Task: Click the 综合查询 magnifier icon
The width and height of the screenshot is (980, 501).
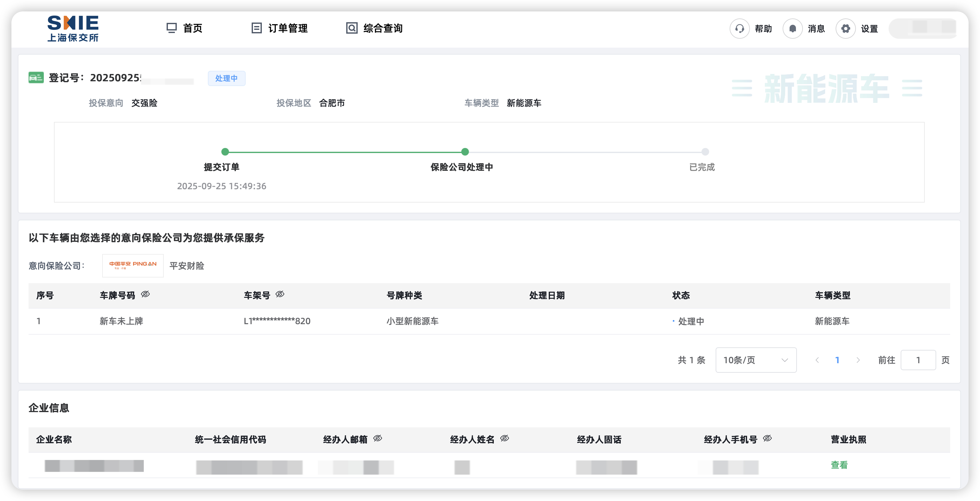Action: pos(352,28)
